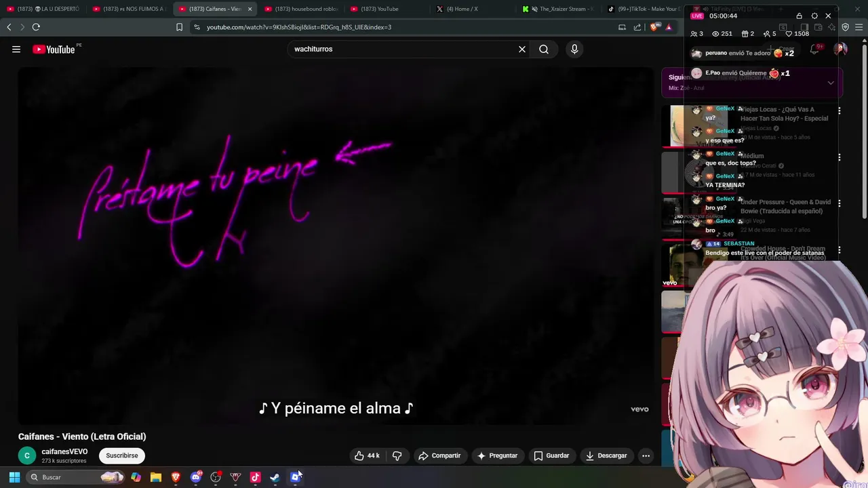
Task: Reload the page in the browser
Action: point(36,27)
